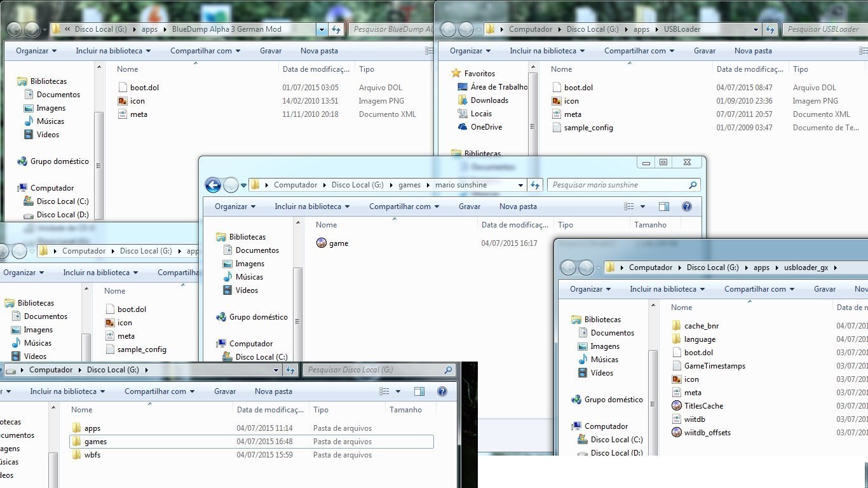
Task: Select cache_bnr folder in usbloader_gx window
Action: point(695,326)
